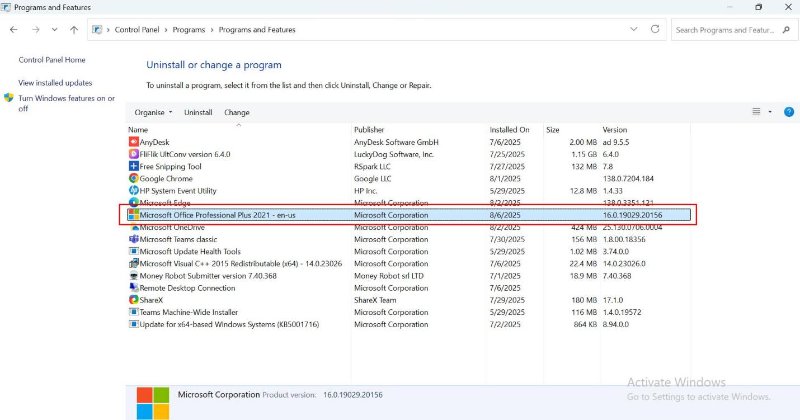Image resolution: width=800 pixels, height=420 pixels.
Task: Navigate to Control Panel breadcrumb
Action: point(137,30)
